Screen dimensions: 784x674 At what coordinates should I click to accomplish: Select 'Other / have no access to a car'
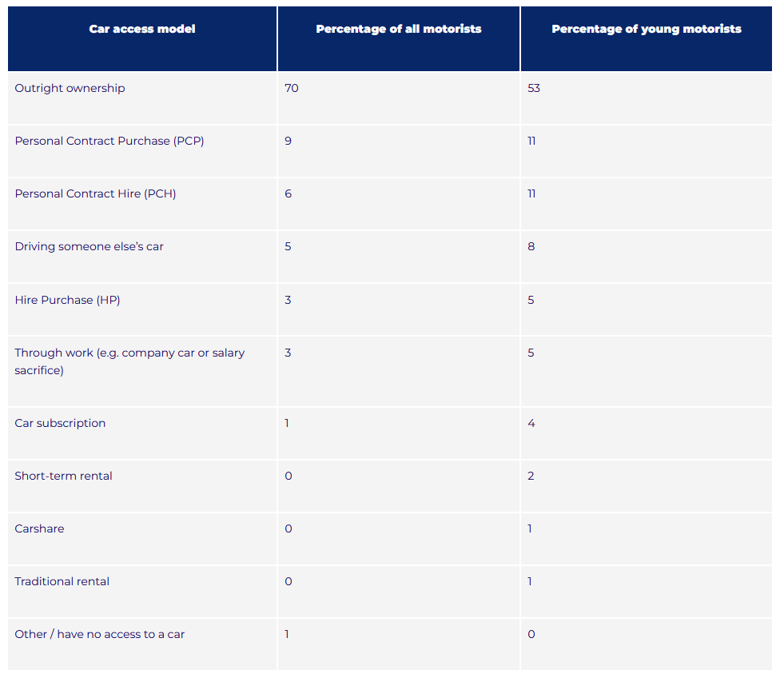click(99, 634)
